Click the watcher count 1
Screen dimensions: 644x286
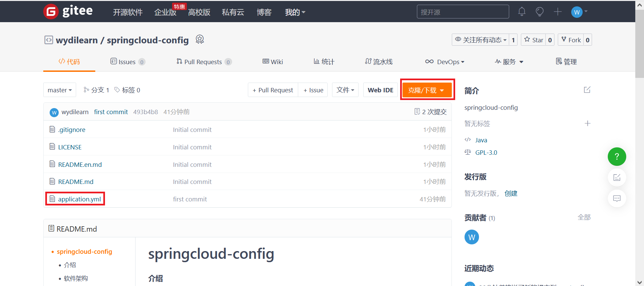[513, 40]
